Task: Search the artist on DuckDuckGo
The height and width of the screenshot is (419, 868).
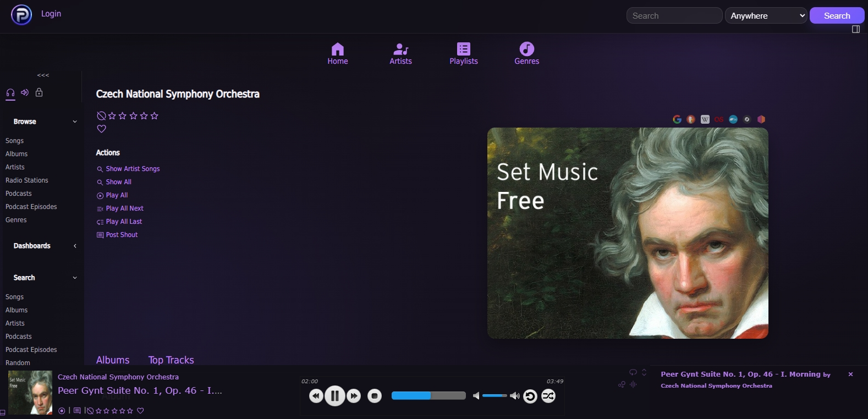Action: click(x=691, y=119)
